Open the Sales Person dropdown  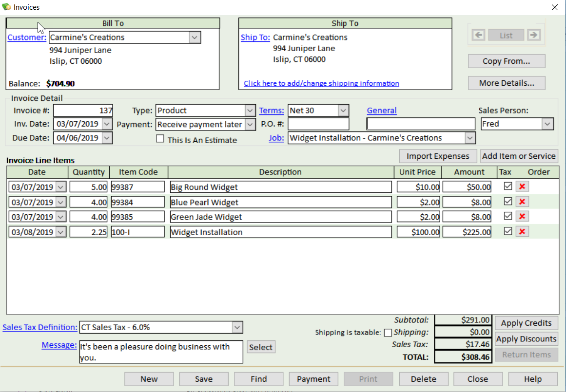pyautogui.click(x=548, y=124)
